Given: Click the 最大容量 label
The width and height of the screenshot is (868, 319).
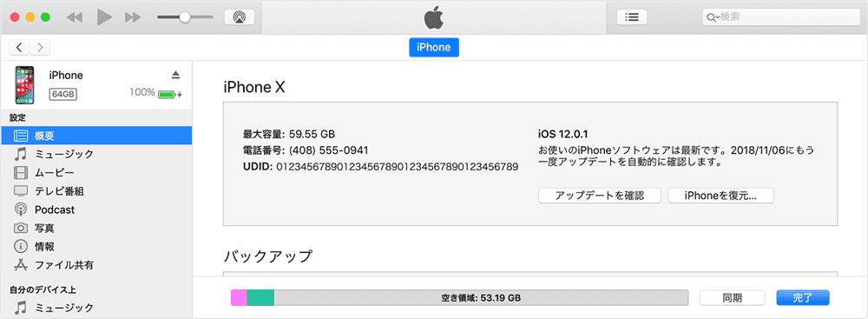Looking at the screenshot, I should pos(264,134).
